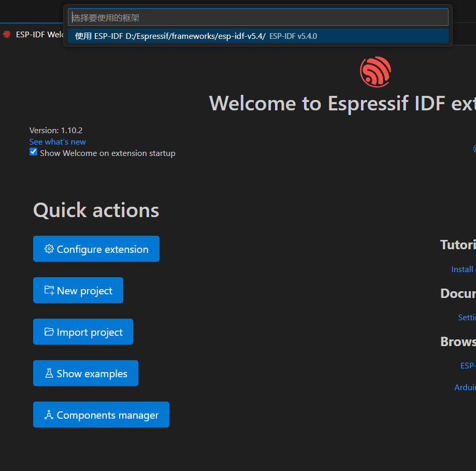Click the Browse heading

click(x=458, y=341)
